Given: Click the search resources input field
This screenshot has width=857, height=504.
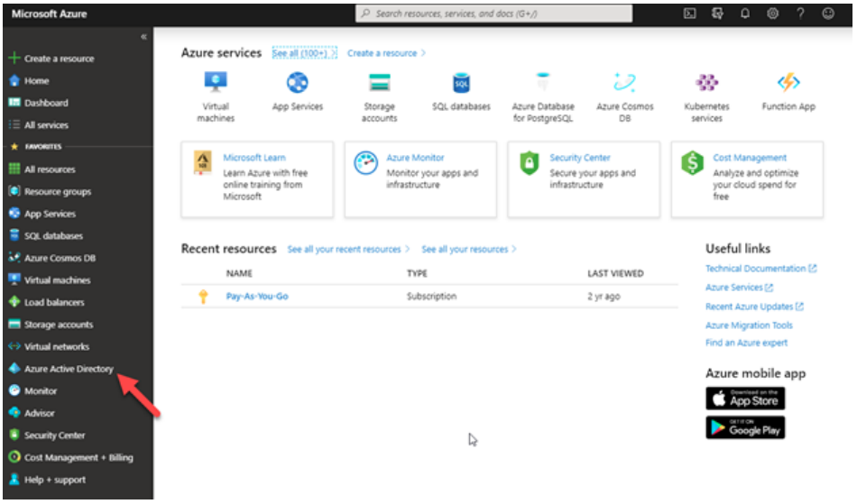Looking at the screenshot, I should click(x=494, y=14).
